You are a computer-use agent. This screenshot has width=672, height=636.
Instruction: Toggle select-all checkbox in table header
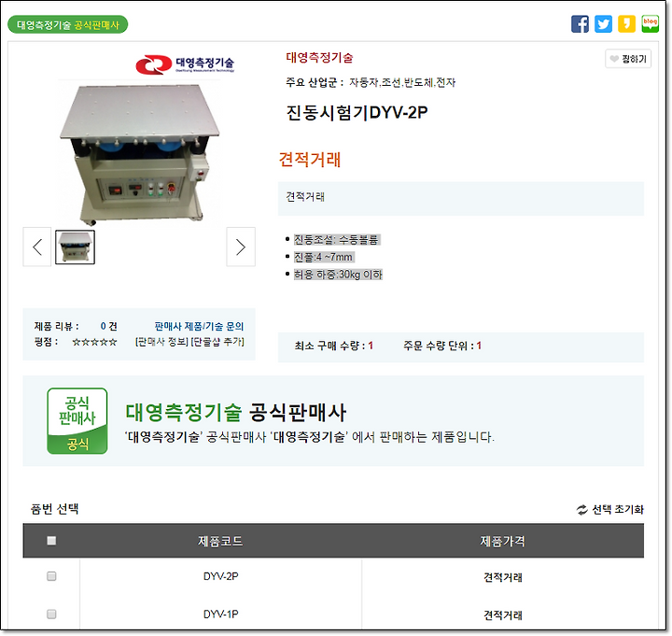(51, 541)
